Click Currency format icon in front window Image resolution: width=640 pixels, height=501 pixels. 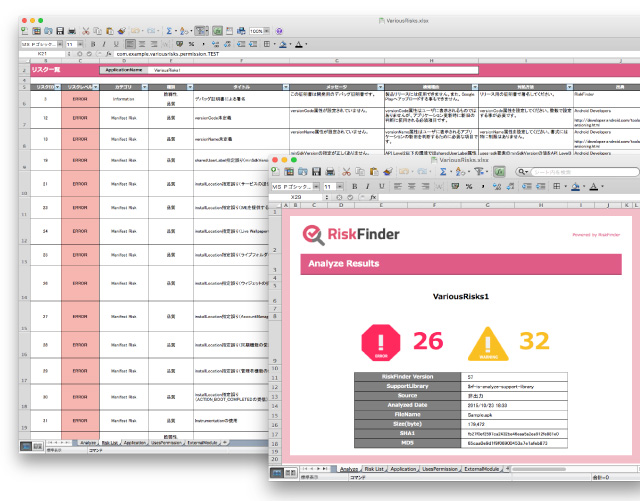point(455,186)
